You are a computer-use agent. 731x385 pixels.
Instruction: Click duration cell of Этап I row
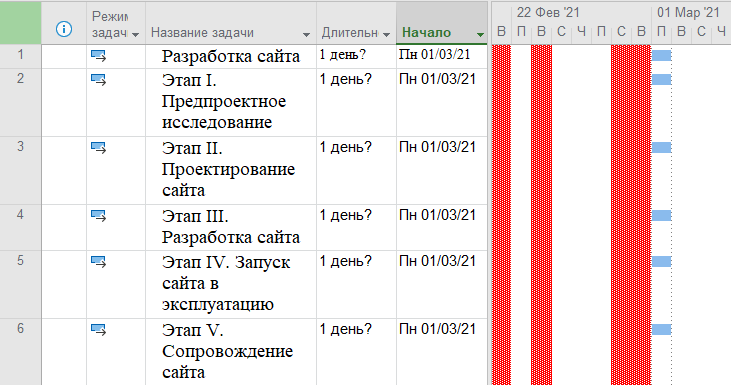pyautogui.click(x=356, y=103)
